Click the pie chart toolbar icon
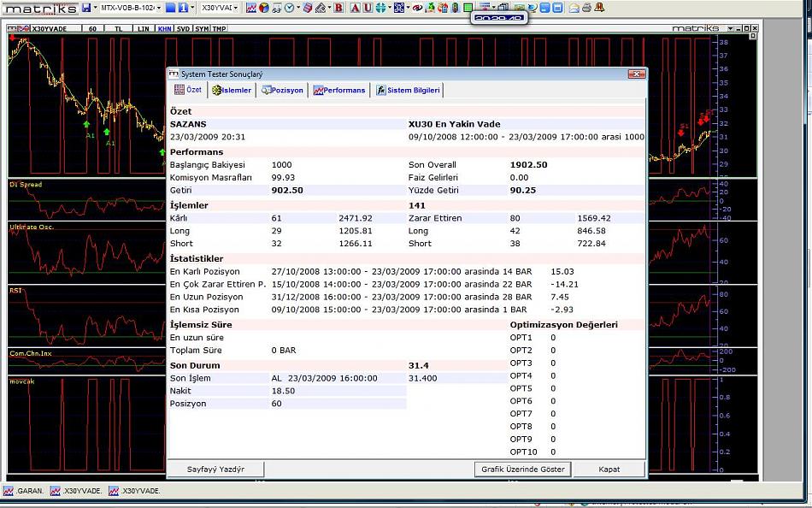Viewport: 812px width, 508px height. [x=264, y=8]
